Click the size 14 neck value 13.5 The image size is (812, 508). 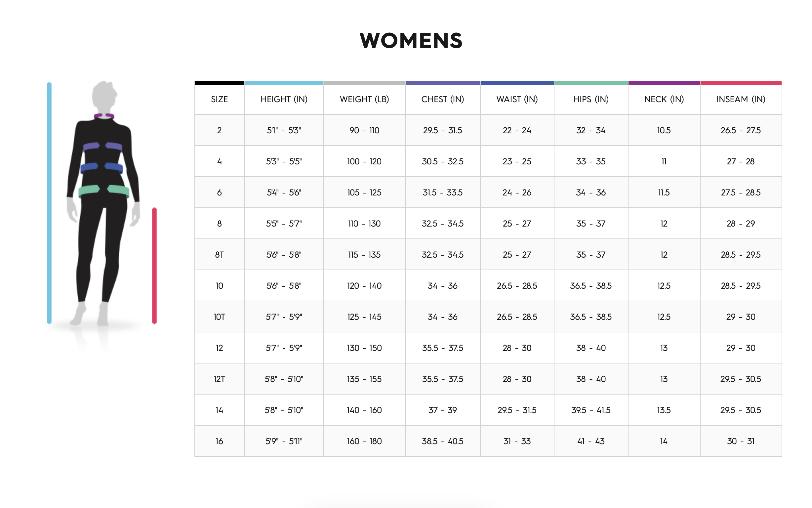click(x=664, y=410)
